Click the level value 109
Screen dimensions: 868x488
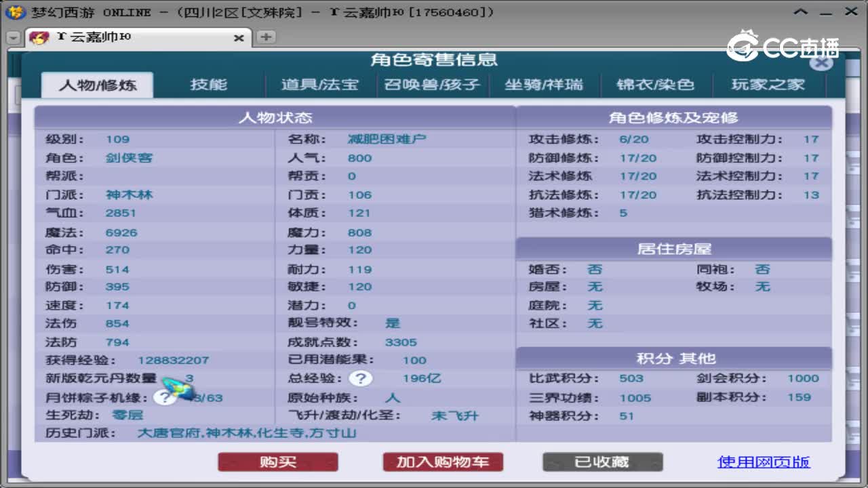[x=117, y=139]
